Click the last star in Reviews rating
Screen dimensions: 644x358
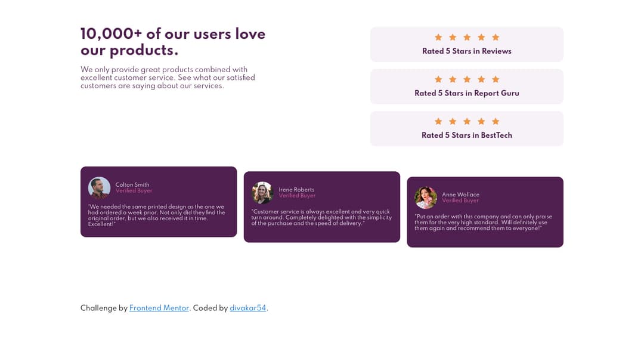click(x=496, y=37)
